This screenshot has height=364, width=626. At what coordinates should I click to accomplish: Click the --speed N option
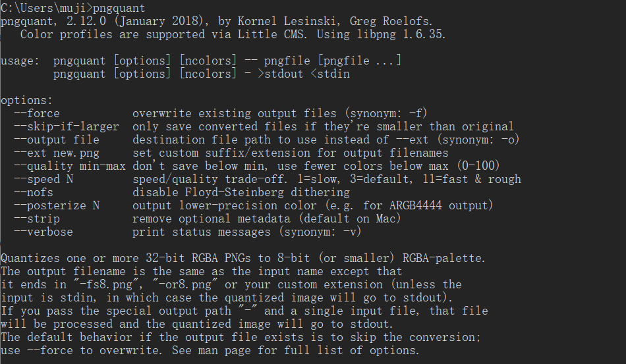43,180
